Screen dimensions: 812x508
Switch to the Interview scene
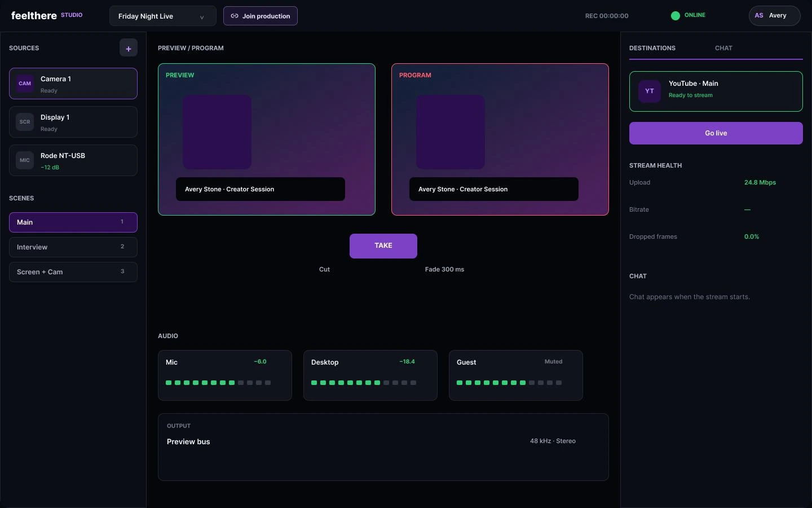[73, 247]
